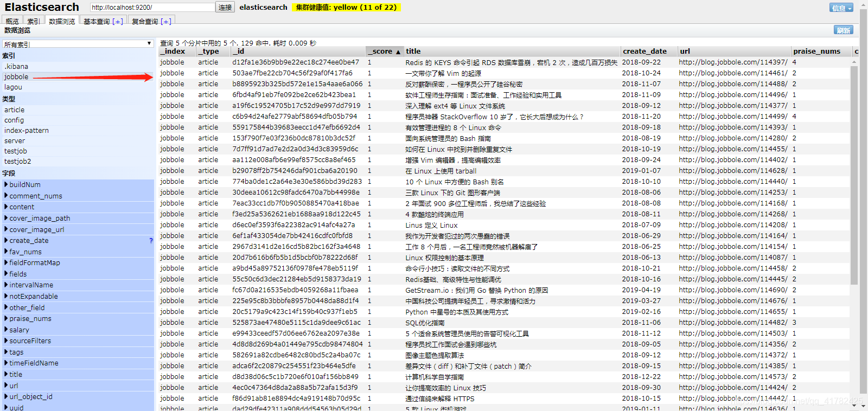Click the url http://blog.jobbole.com/114488/
868x411 pixels.
(733, 84)
